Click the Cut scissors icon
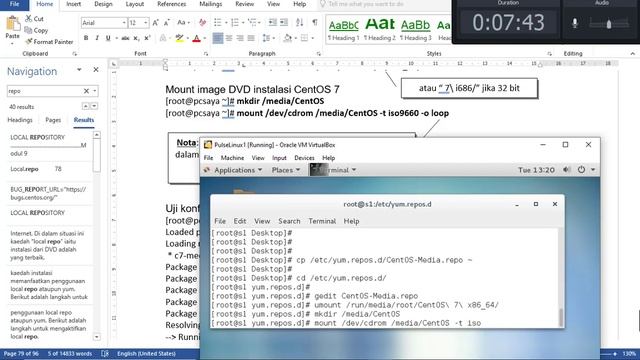This screenshot has width=640, height=360. pyautogui.click(x=29, y=18)
